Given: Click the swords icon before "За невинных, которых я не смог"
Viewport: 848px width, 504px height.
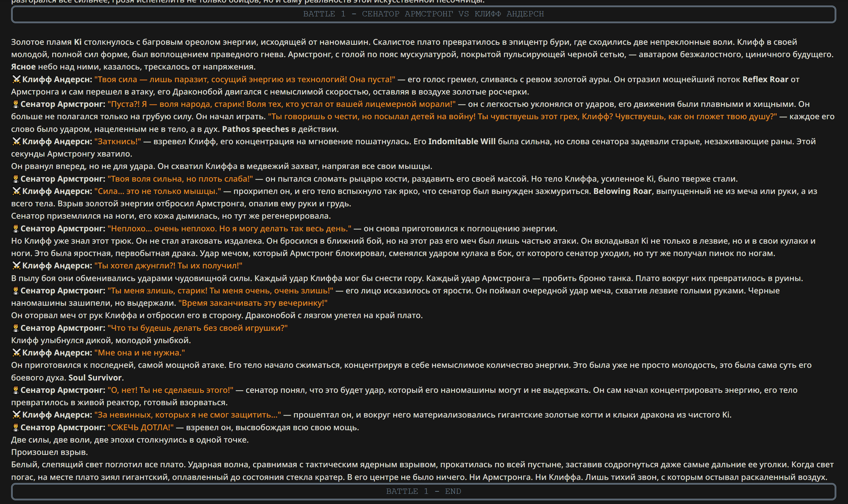Looking at the screenshot, I should pyautogui.click(x=16, y=415).
